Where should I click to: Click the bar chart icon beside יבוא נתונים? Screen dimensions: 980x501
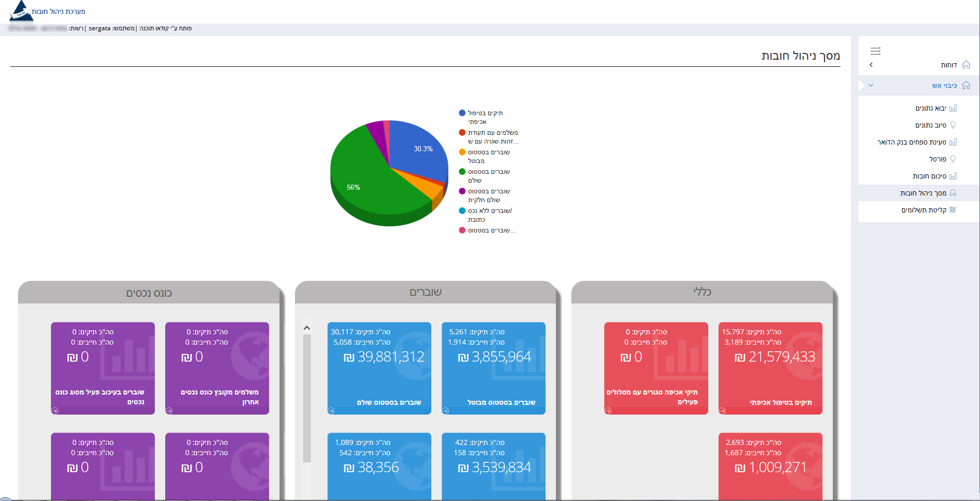953,108
